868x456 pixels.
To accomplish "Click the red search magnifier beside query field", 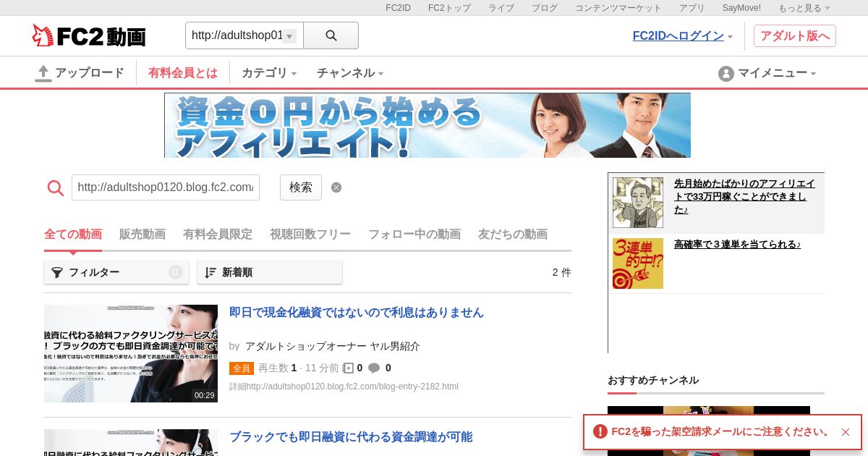I will coord(56,187).
